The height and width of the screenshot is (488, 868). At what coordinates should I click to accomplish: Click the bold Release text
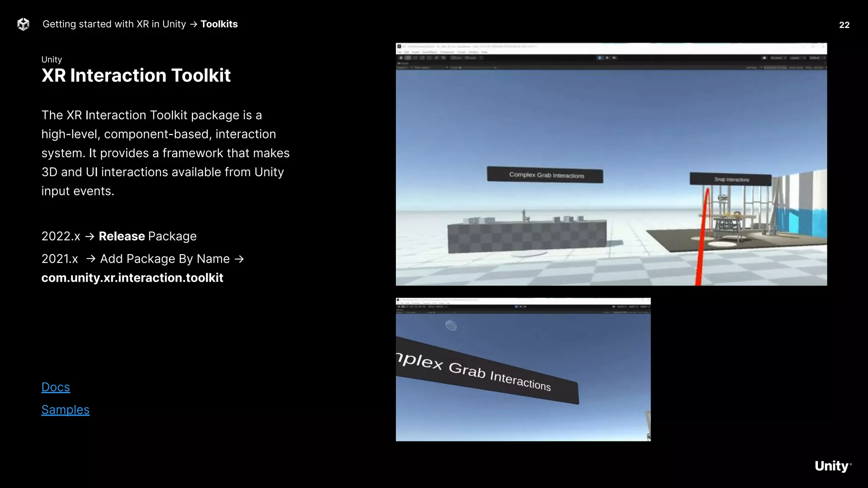(x=122, y=236)
